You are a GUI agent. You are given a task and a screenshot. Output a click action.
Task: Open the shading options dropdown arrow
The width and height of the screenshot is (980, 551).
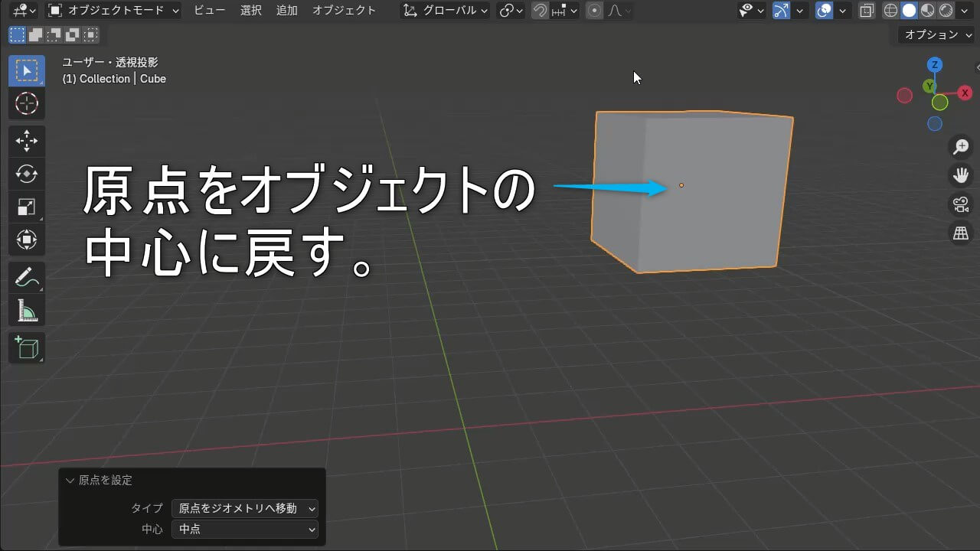(965, 11)
